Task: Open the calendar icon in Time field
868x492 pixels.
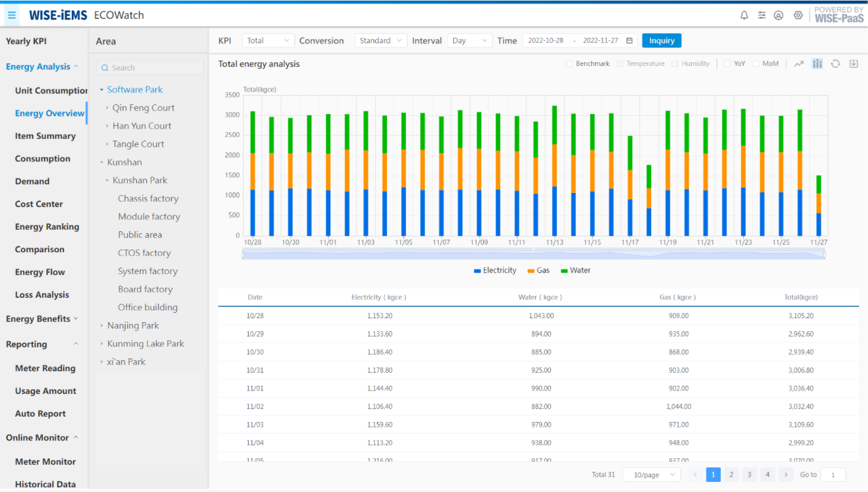Action: [x=629, y=40]
